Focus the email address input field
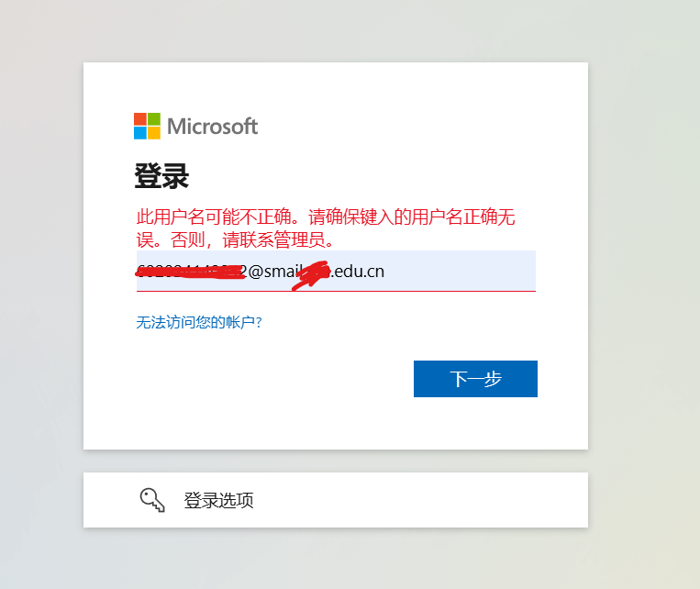This screenshot has height=589, width=700. pyautogui.click(x=336, y=271)
